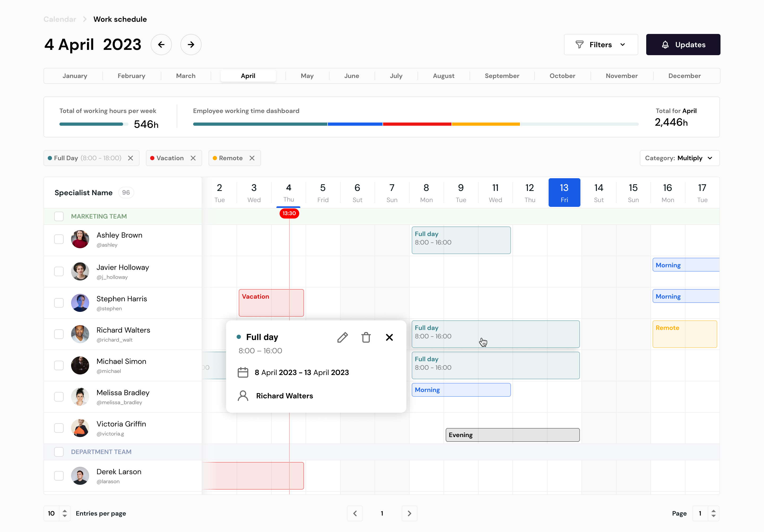This screenshot has width=764, height=532.
Task: Check the box for Derek Larson
Action: [59, 476]
